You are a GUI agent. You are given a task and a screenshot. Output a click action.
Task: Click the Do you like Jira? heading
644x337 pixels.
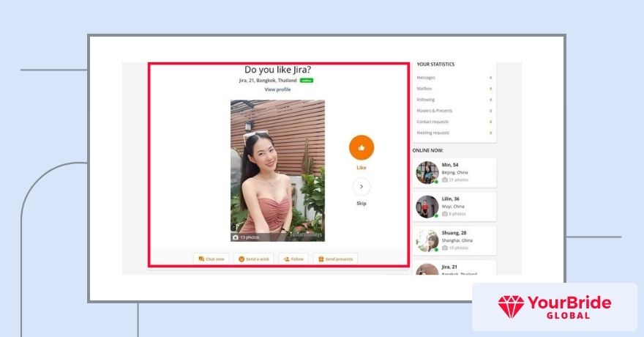pyautogui.click(x=277, y=70)
